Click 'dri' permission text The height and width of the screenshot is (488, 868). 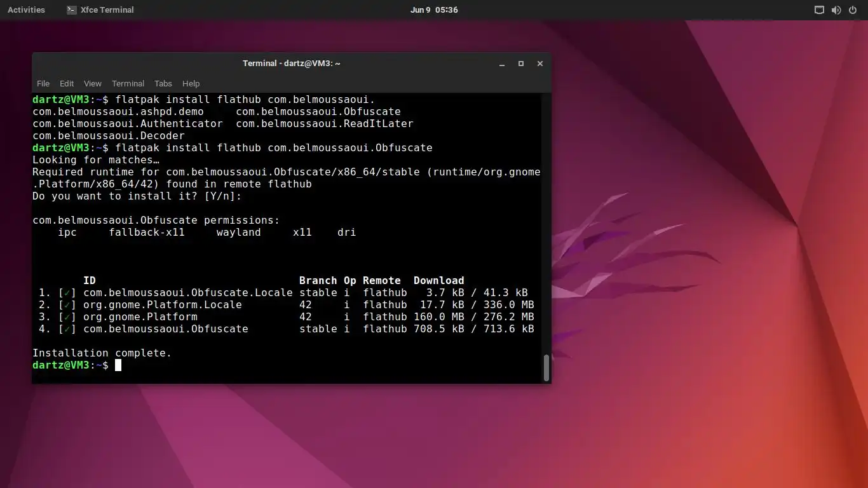[347, 233]
